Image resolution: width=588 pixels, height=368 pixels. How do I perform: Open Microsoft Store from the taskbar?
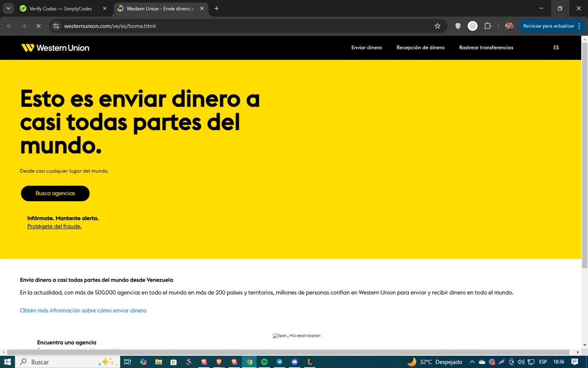tap(174, 362)
